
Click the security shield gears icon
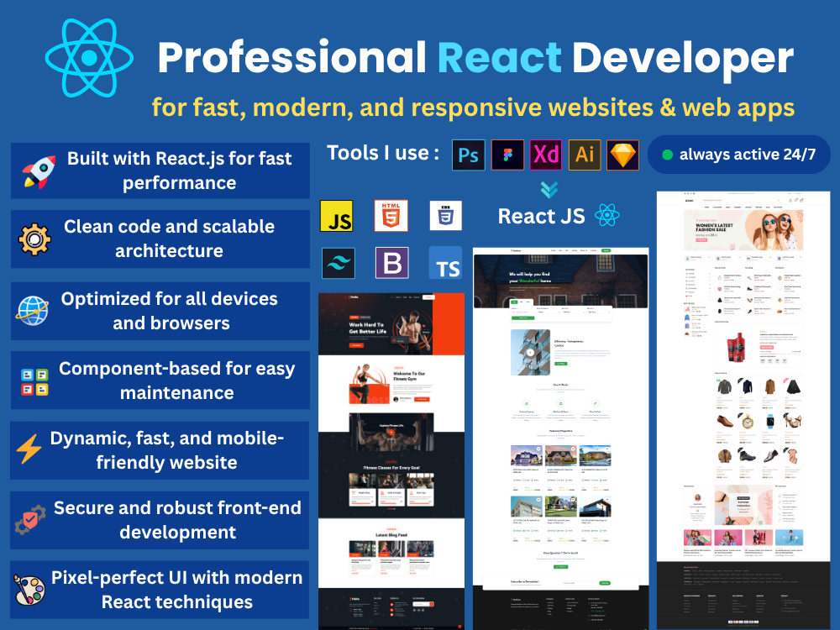(x=30, y=520)
